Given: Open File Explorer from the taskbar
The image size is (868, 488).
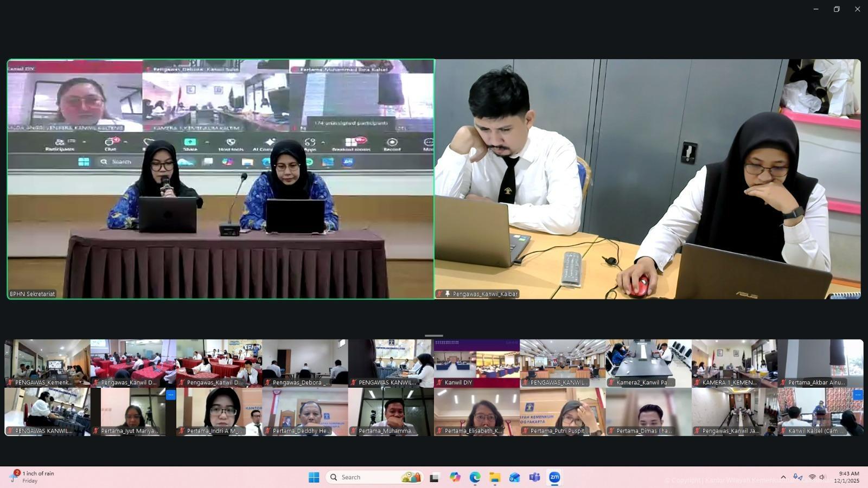Looking at the screenshot, I should (495, 477).
